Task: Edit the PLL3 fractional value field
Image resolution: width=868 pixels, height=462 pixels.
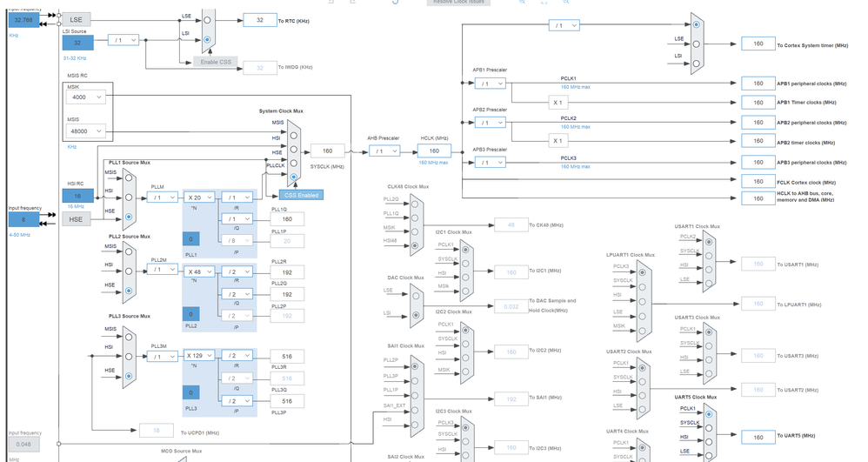Action: (x=191, y=392)
